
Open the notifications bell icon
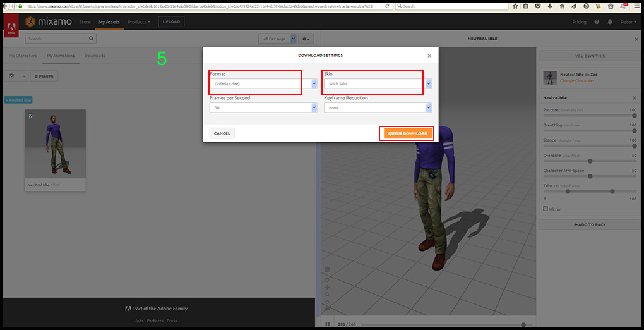pos(610,22)
